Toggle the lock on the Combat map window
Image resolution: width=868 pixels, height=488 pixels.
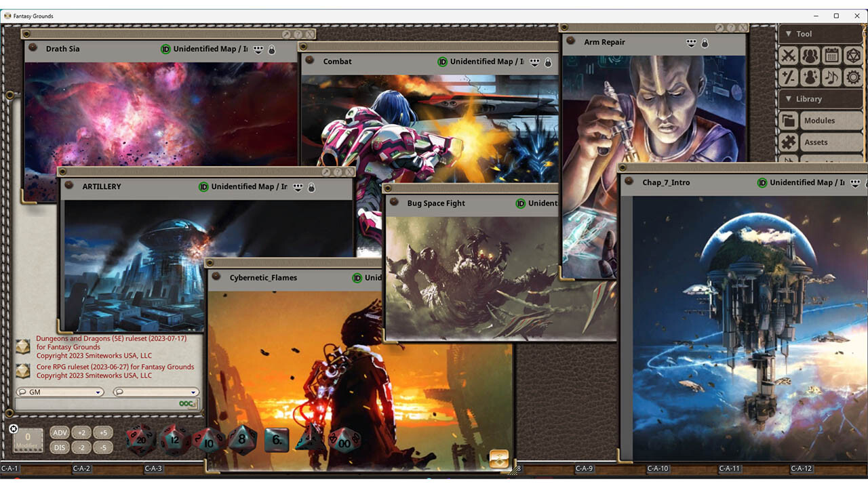coord(548,61)
